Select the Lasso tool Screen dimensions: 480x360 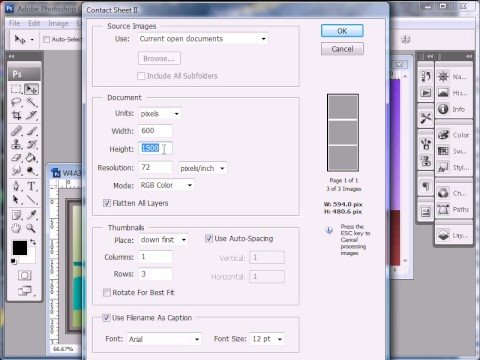click(16, 102)
